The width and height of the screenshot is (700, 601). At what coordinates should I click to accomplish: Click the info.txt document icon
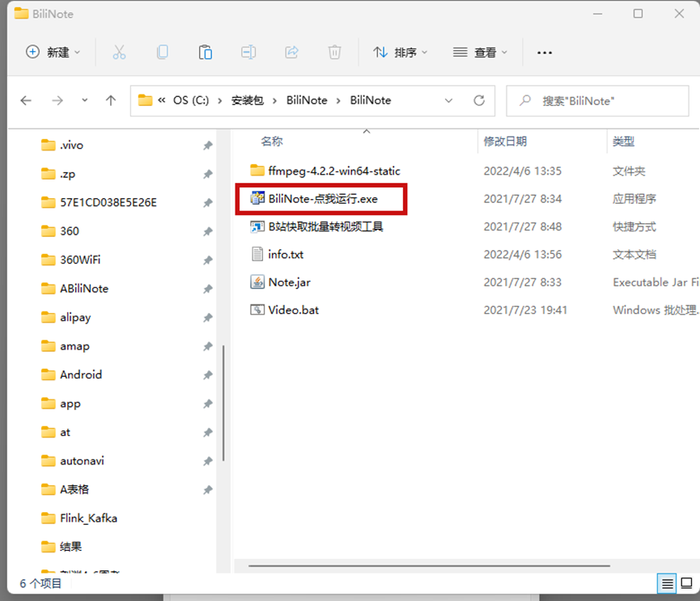tap(257, 254)
